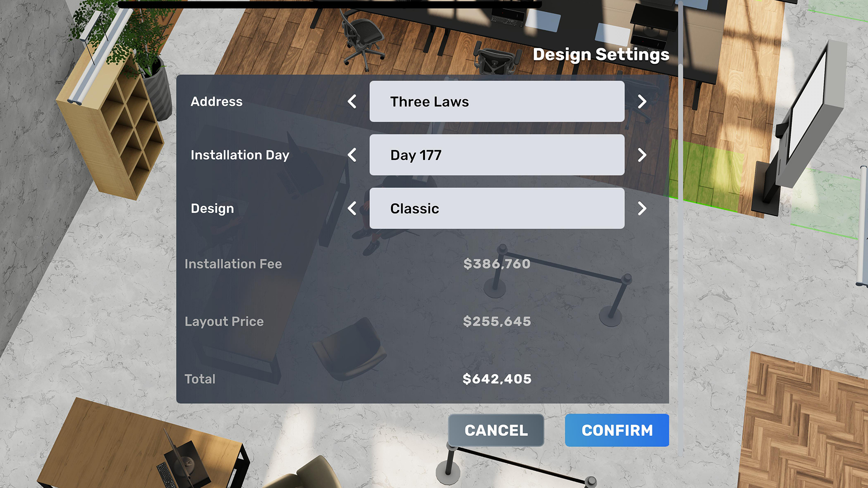
Task: Select the Classic design menu item
Action: pos(496,209)
